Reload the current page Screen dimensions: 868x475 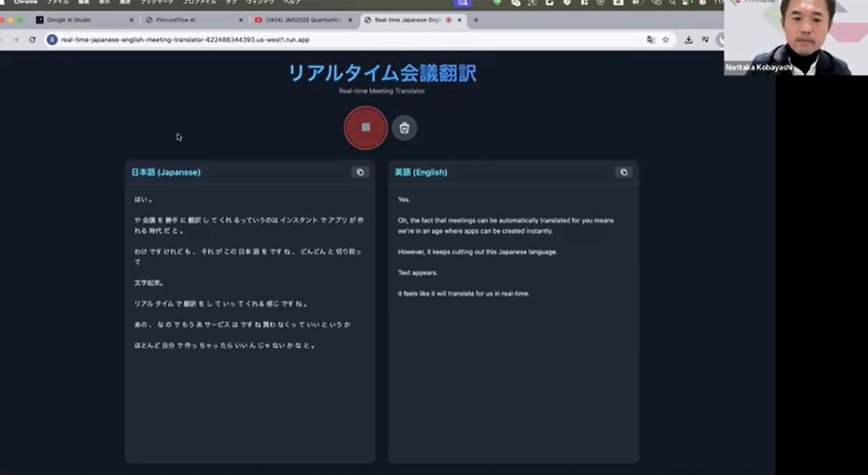(x=32, y=40)
